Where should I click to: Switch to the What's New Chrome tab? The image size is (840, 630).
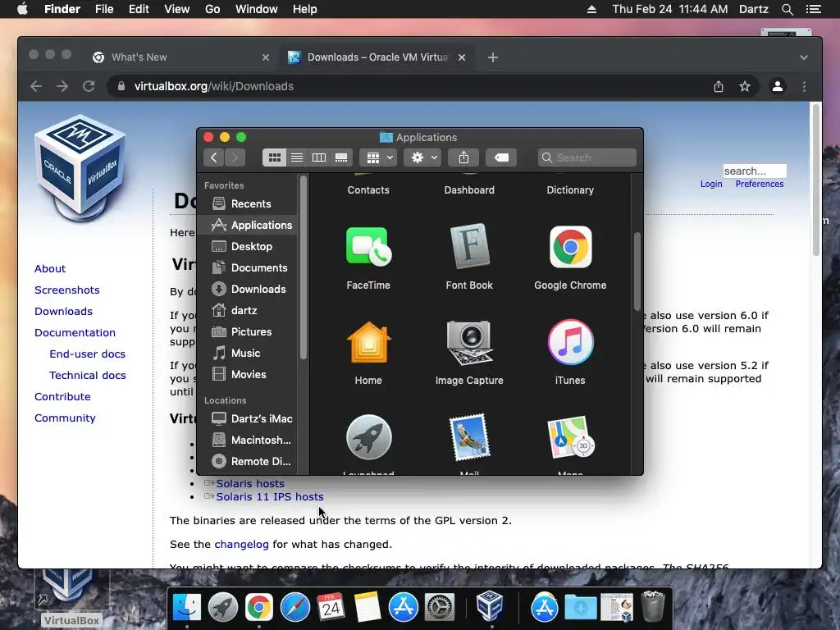pos(180,57)
